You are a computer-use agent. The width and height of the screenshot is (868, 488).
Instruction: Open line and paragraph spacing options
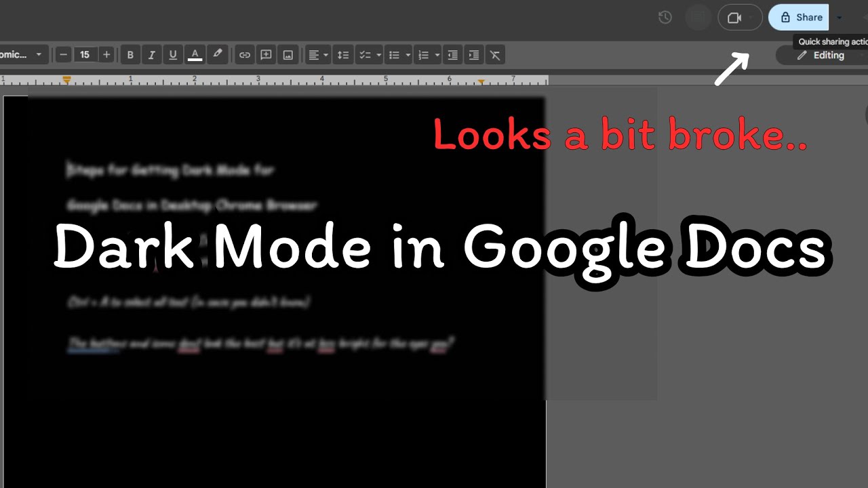(x=343, y=55)
